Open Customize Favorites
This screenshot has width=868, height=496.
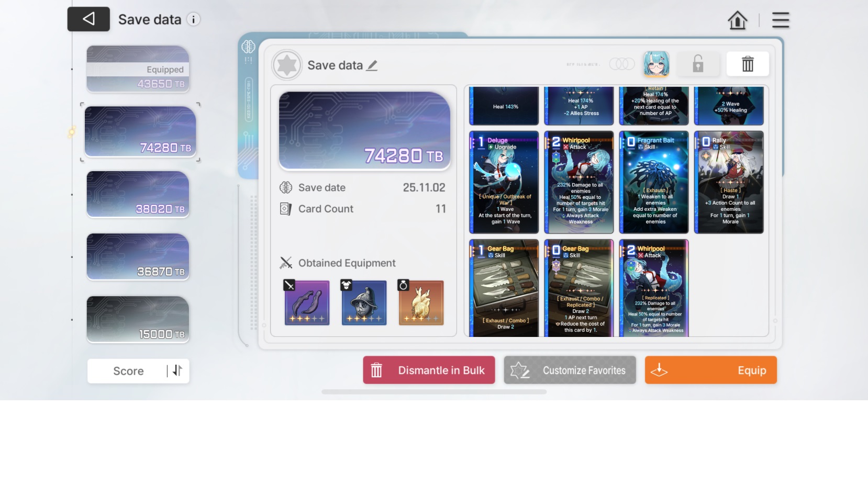[570, 370]
